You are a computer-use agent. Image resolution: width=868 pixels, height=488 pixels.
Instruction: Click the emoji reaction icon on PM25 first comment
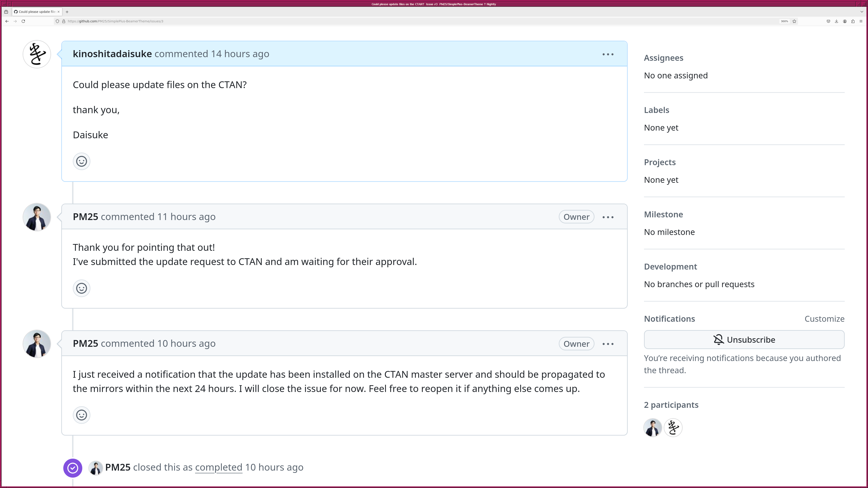(x=82, y=288)
